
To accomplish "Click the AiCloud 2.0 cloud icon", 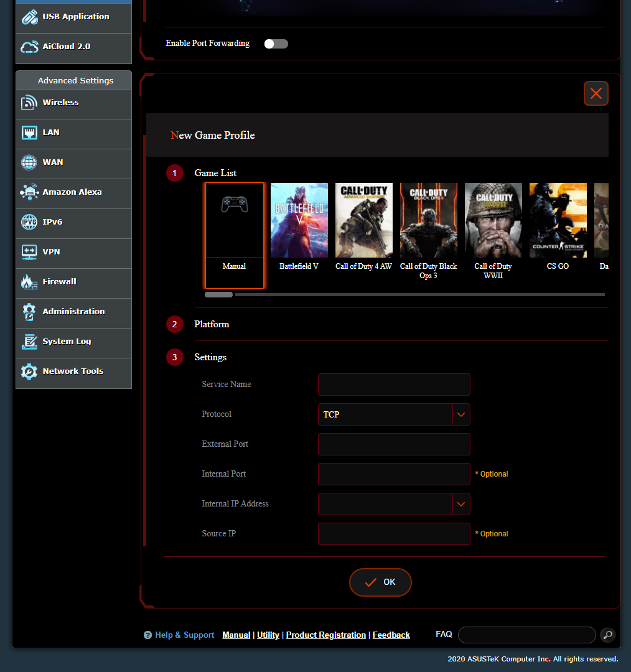I will [30, 47].
